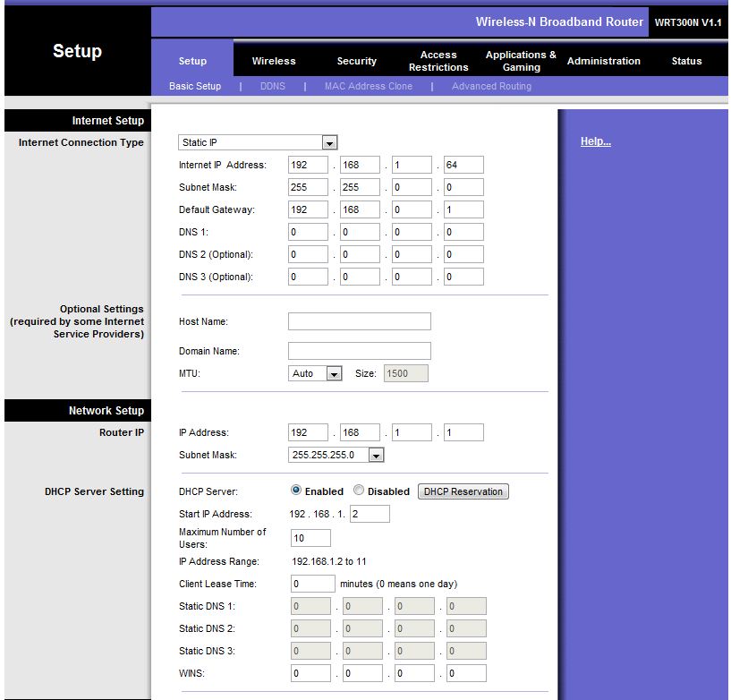Click the DHCP Reservation button
This screenshot has width=731, height=700.
tap(463, 491)
